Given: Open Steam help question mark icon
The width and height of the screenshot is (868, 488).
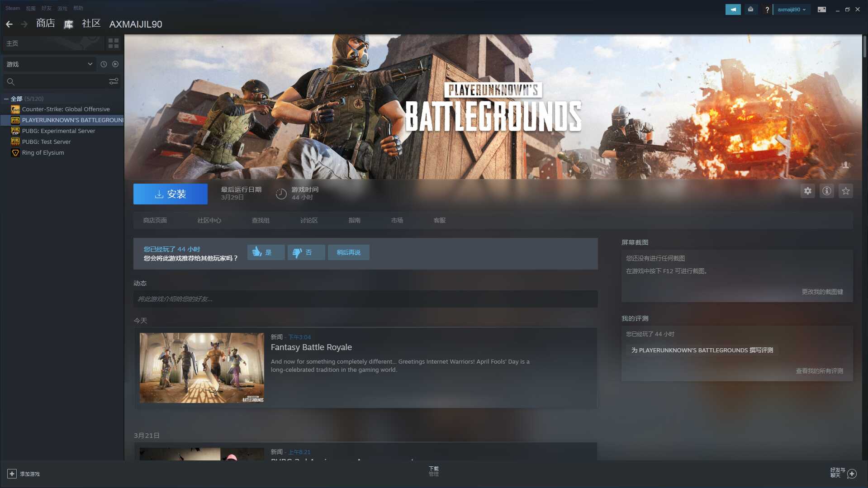Looking at the screenshot, I should coord(767,9).
